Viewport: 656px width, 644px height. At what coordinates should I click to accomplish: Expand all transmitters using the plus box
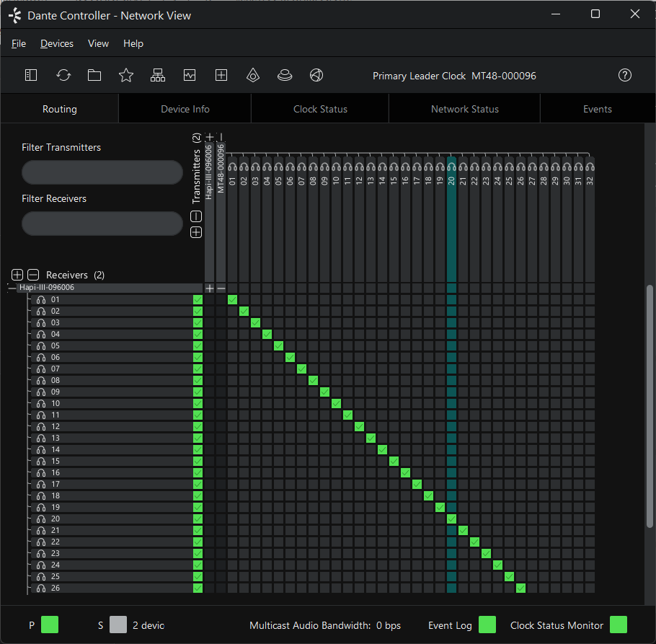click(x=196, y=232)
